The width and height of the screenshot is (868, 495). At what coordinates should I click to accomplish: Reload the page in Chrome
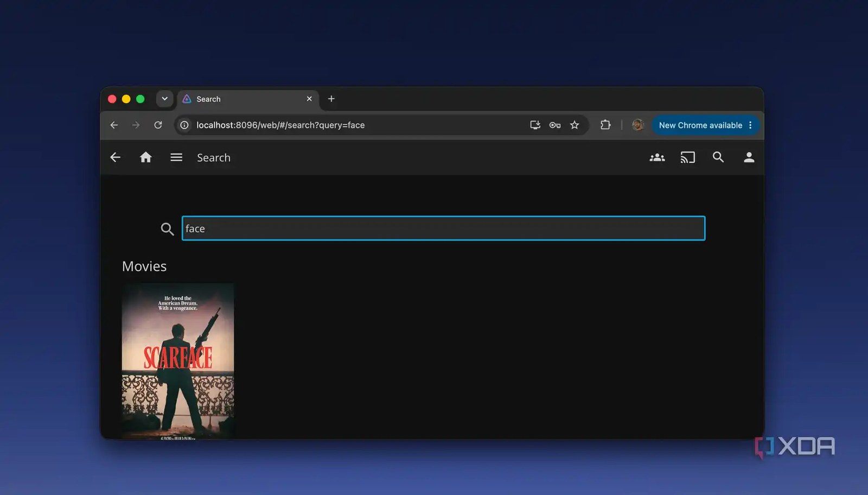click(x=158, y=125)
